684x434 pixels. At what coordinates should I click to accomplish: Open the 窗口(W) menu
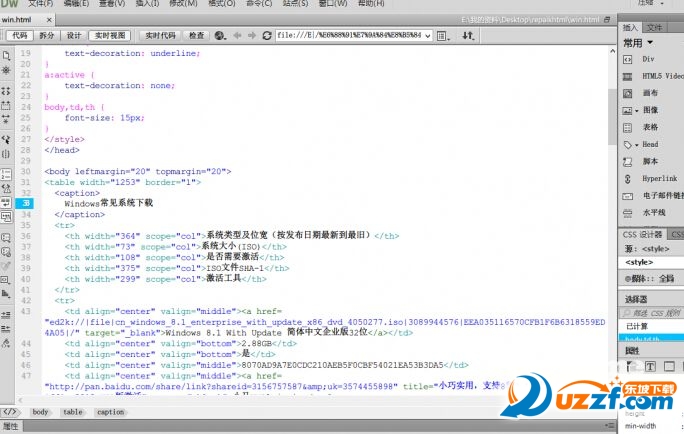[x=333, y=3]
